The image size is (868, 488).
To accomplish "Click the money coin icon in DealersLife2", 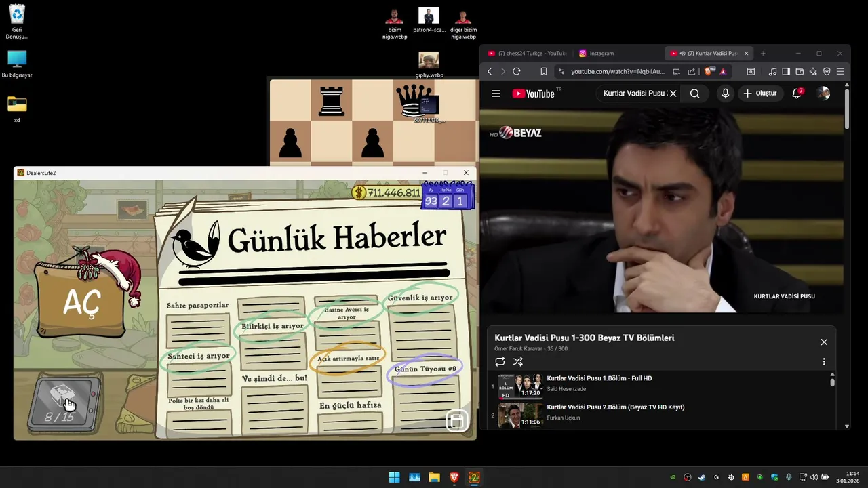I will [x=359, y=192].
